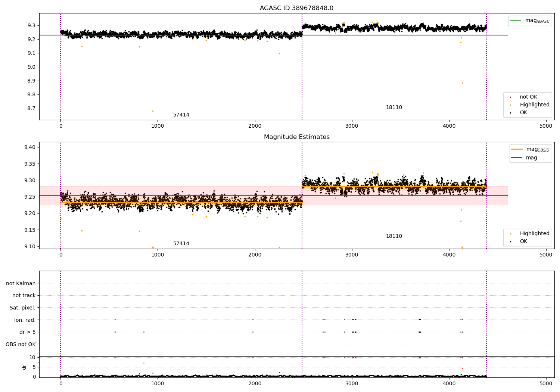Click the red 'mag' legend entry
The width and height of the screenshot is (560, 392).
click(x=524, y=158)
